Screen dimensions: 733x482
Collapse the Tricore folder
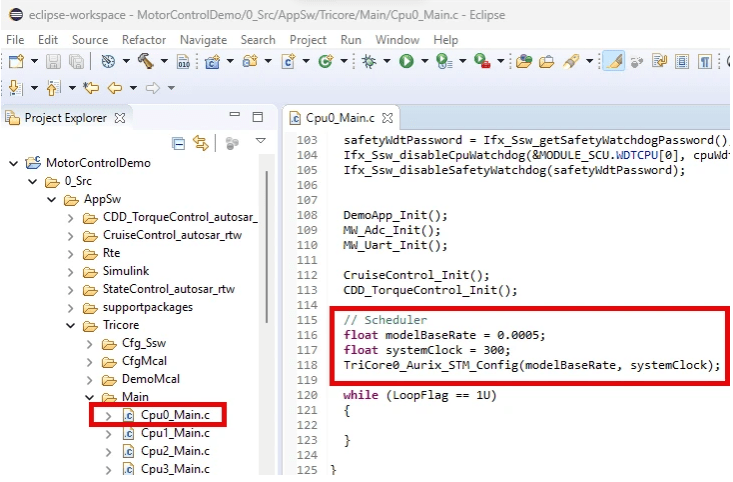tap(71, 325)
